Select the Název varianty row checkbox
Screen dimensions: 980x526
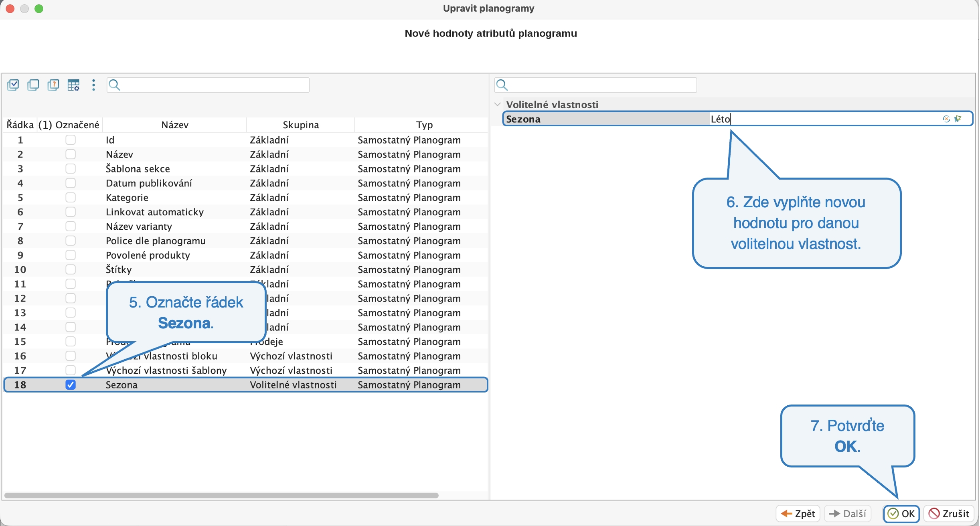[x=71, y=226]
